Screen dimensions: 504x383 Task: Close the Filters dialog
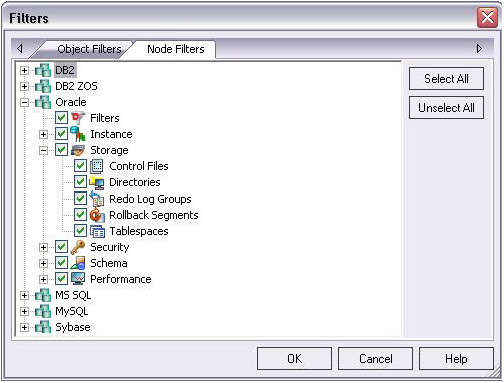click(488, 17)
